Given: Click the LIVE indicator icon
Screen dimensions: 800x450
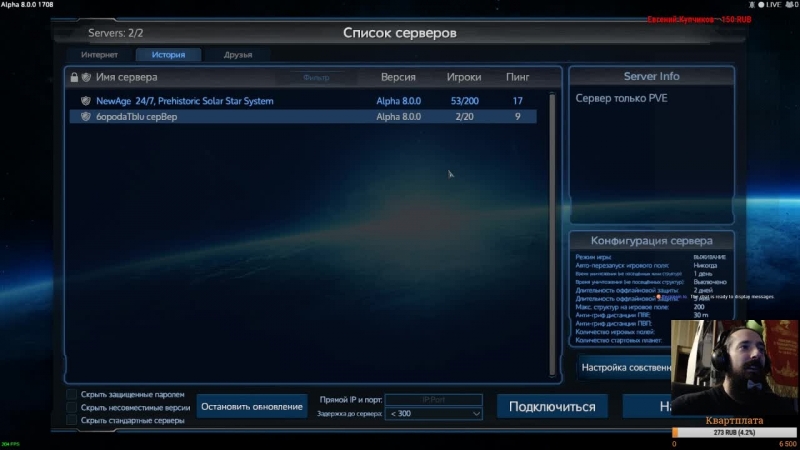Looking at the screenshot, I should [761, 5].
